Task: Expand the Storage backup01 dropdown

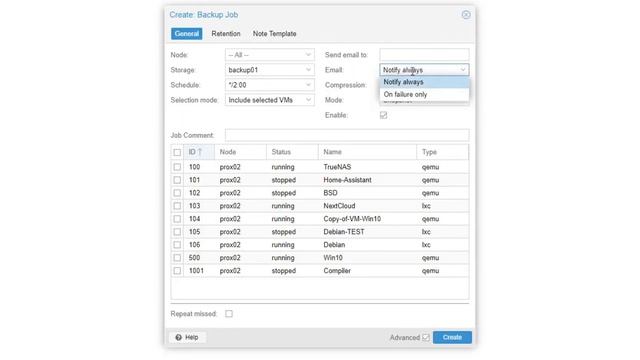Action: (x=308, y=70)
